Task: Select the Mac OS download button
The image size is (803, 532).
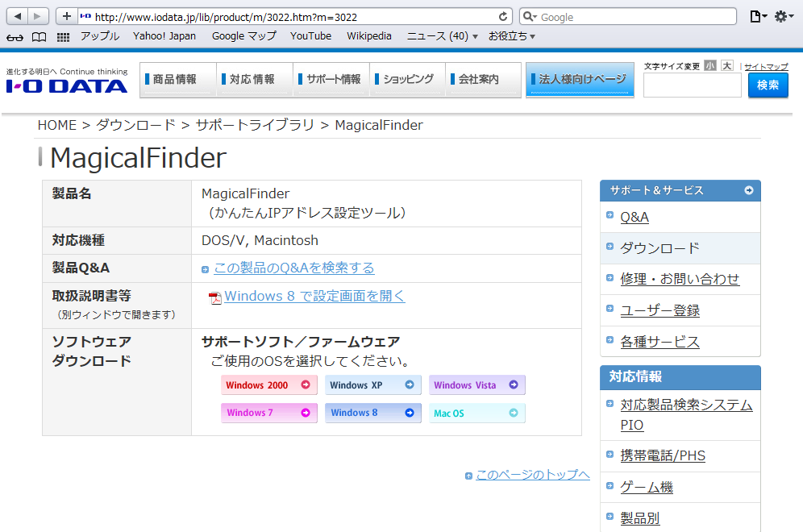Action: click(476, 413)
